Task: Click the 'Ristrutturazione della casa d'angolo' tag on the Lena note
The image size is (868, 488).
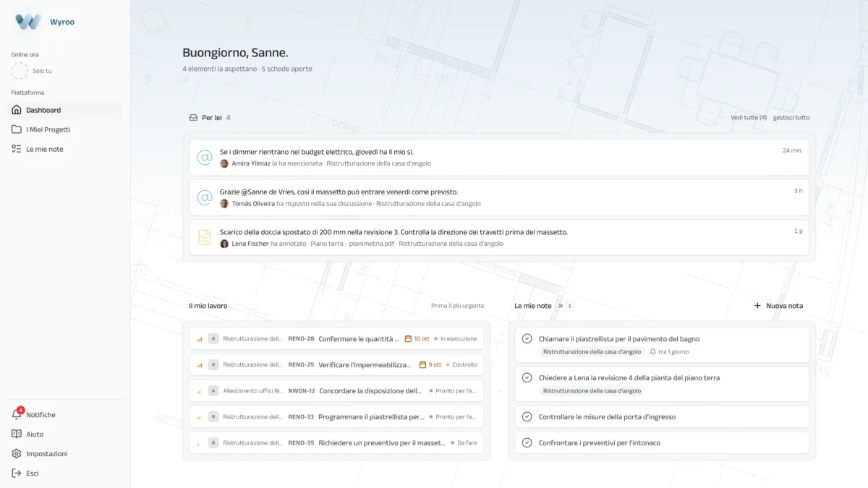Action: pos(592,390)
